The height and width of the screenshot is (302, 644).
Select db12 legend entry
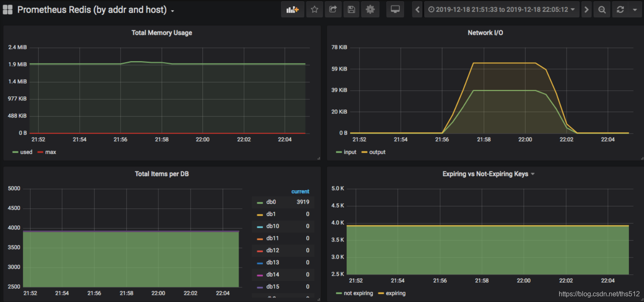click(x=273, y=250)
